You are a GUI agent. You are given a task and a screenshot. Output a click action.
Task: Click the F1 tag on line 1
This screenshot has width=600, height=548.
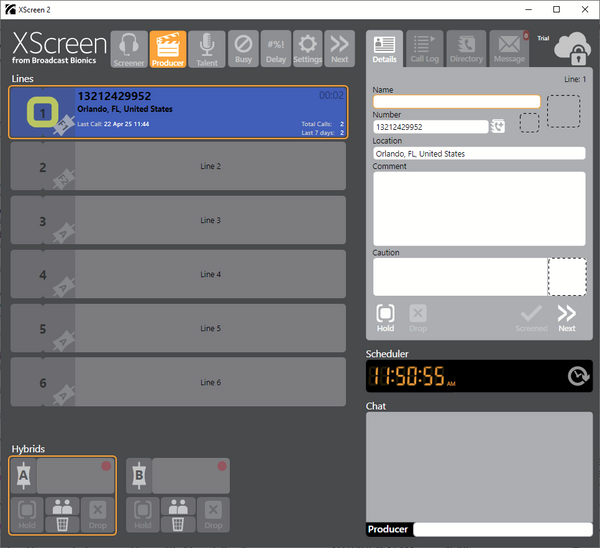click(63, 124)
